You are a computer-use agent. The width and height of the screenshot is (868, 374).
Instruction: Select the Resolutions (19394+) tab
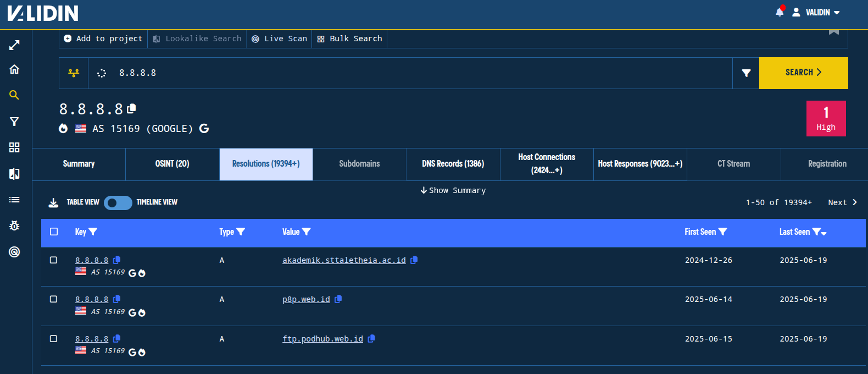(x=266, y=164)
